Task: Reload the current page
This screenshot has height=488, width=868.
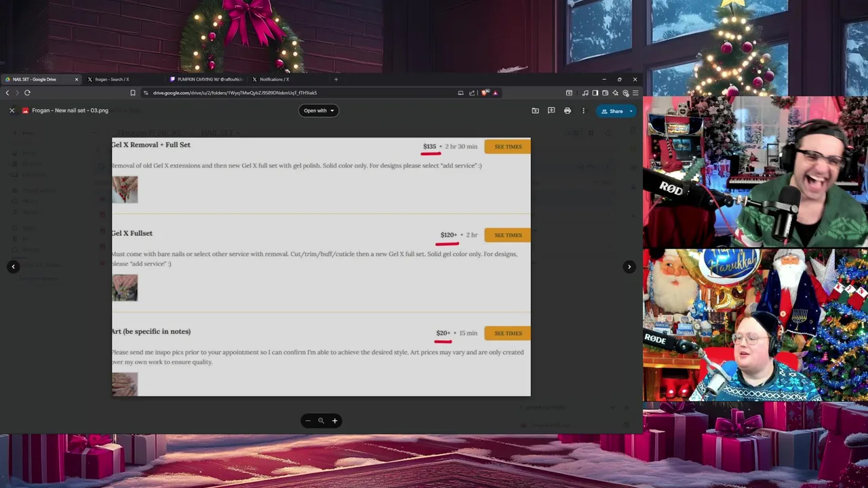Action: pyautogui.click(x=27, y=93)
